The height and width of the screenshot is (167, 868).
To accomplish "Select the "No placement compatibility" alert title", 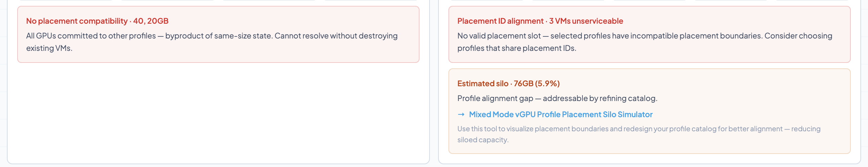I will pos(76,21).
